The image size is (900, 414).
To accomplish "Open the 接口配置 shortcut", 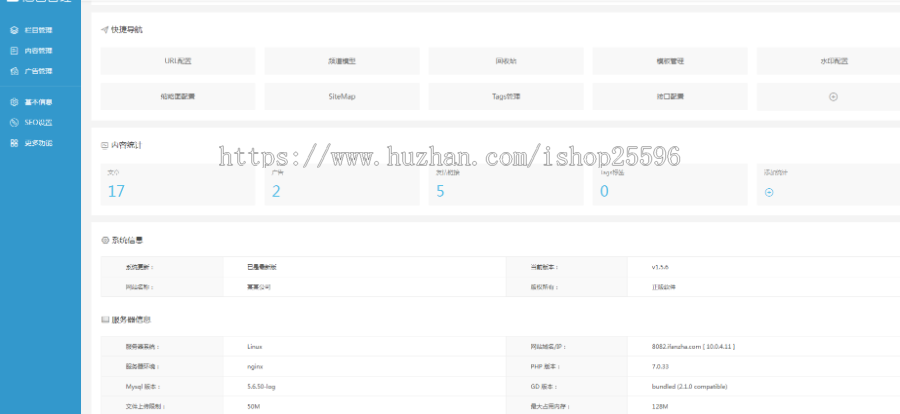I will click(670, 96).
